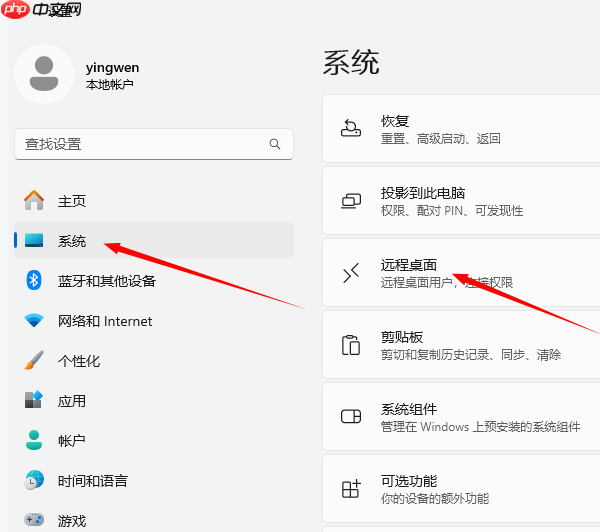
Task: Open 游戏 in the sidebar
Action: click(154, 517)
